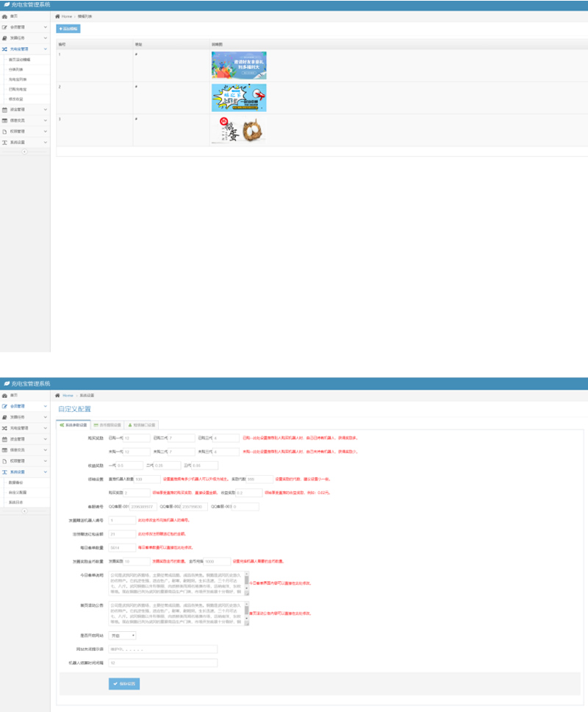
Task: Open 首页滚动横幅 in the sidebar submenu
Action: pyautogui.click(x=20, y=59)
